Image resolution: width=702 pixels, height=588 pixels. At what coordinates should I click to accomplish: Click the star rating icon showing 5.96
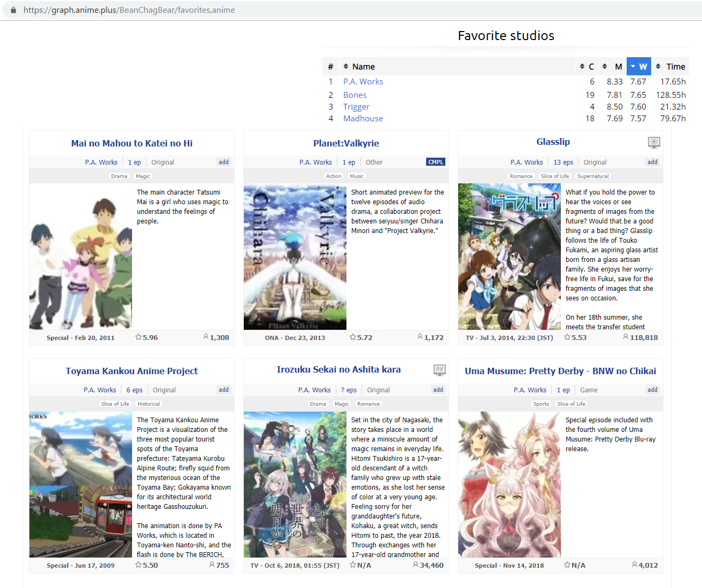(x=138, y=337)
